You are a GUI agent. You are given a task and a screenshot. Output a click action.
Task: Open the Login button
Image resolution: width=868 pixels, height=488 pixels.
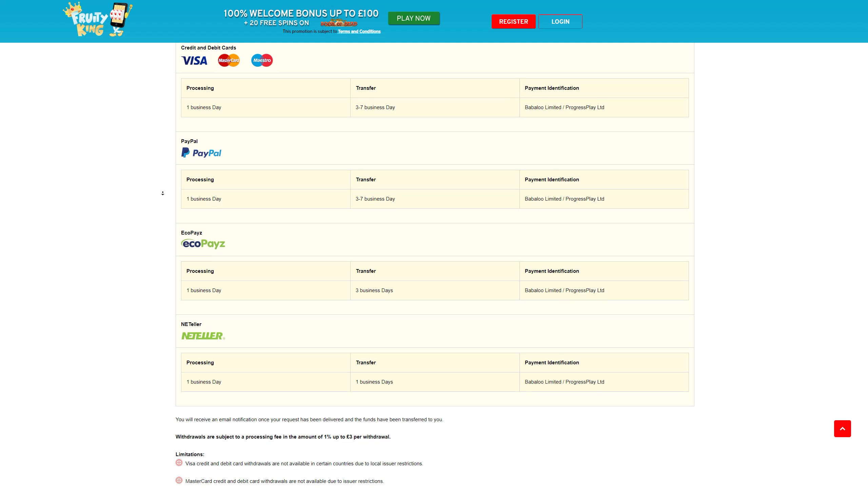[560, 22]
